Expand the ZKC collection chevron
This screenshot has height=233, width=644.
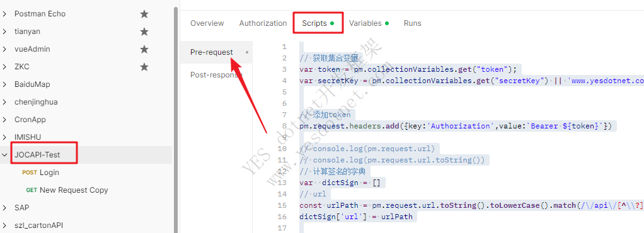[x=4, y=67]
